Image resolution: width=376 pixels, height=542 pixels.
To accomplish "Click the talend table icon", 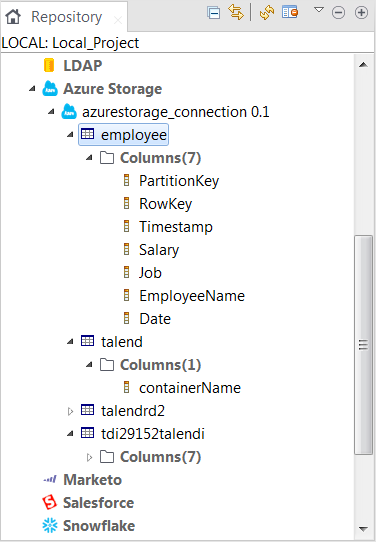I will [x=87, y=341].
